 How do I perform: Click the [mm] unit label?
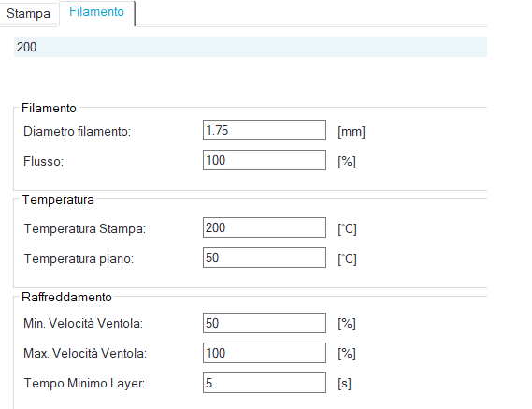(x=352, y=131)
